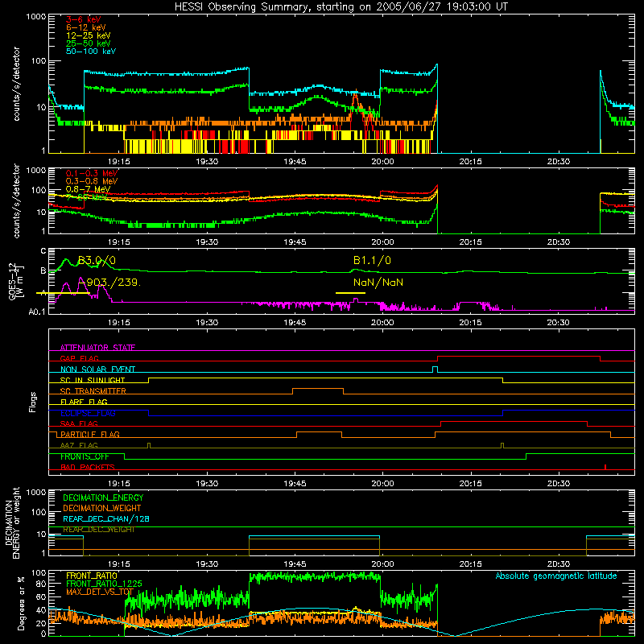Image resolution: width=644 pixels, height=644 pixels.
Task: Select the green '25-50 keV' legend entry
Action: (x=89, y=43)
